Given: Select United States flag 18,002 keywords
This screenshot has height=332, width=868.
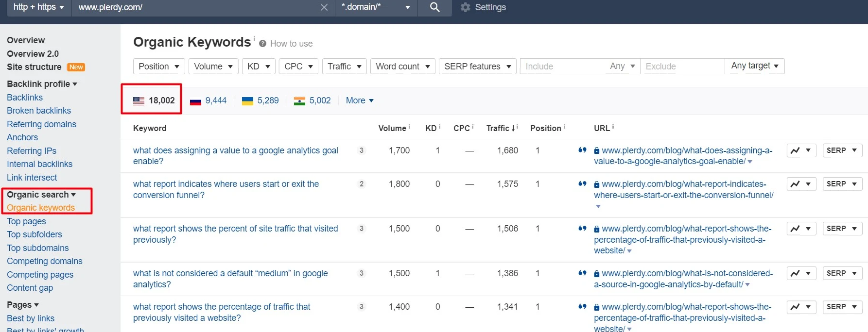Looking at the screenshot, I should pos(154,100).
